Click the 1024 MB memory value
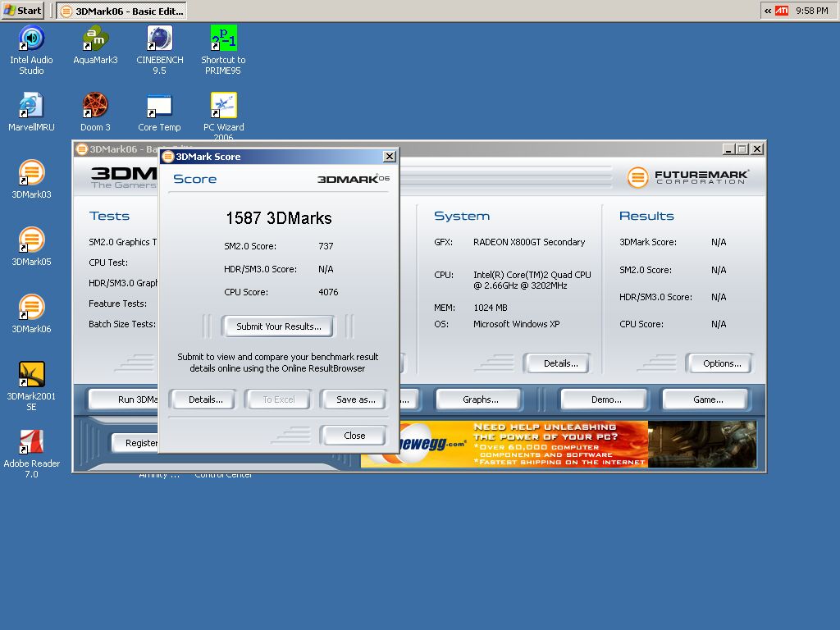Image resolution: width=840 pixels, height=630 pixels. pyautogui.click(x=491, y=308)
